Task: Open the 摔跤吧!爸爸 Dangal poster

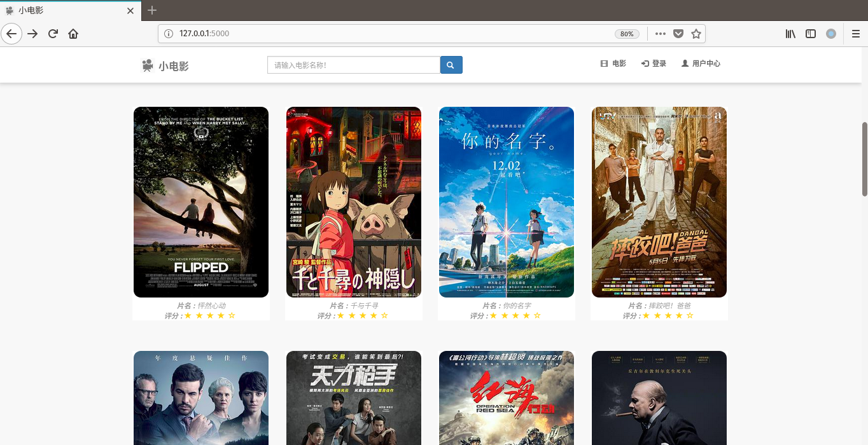Action: tap(659, 202)
